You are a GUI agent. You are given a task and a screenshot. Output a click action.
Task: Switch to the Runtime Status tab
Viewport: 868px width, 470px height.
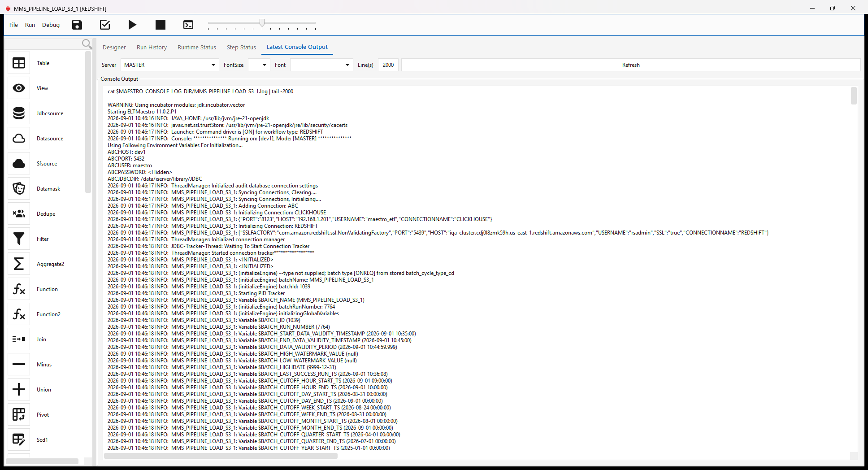tap(197, 48)
